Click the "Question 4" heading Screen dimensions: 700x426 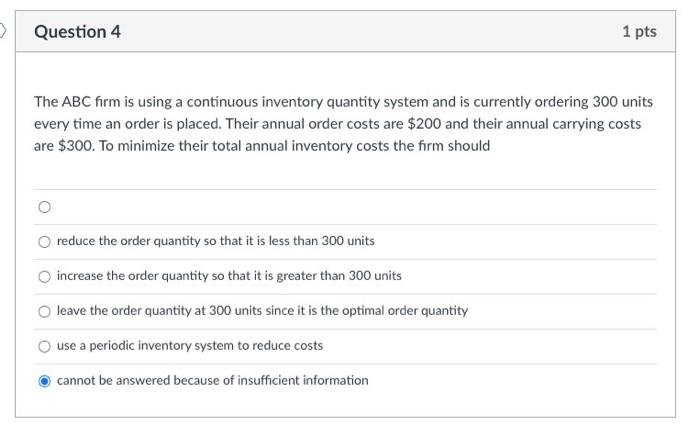pos(77,32)
